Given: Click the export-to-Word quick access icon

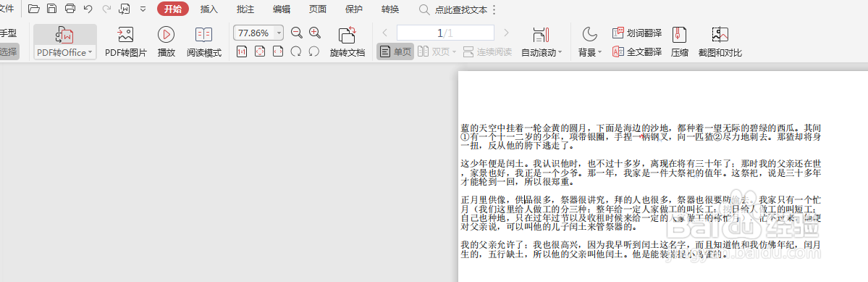Looking at the screenshot, I should (125, 9).
